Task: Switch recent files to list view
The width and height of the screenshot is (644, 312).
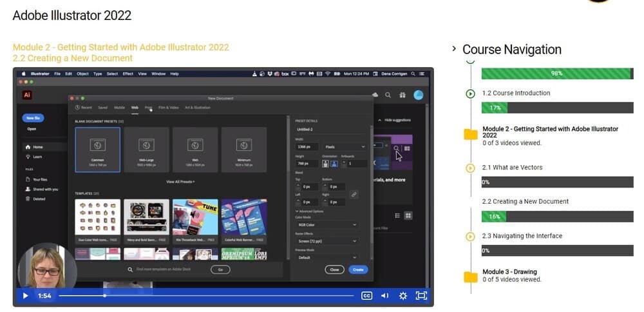Action: click(x=397, y=215)
